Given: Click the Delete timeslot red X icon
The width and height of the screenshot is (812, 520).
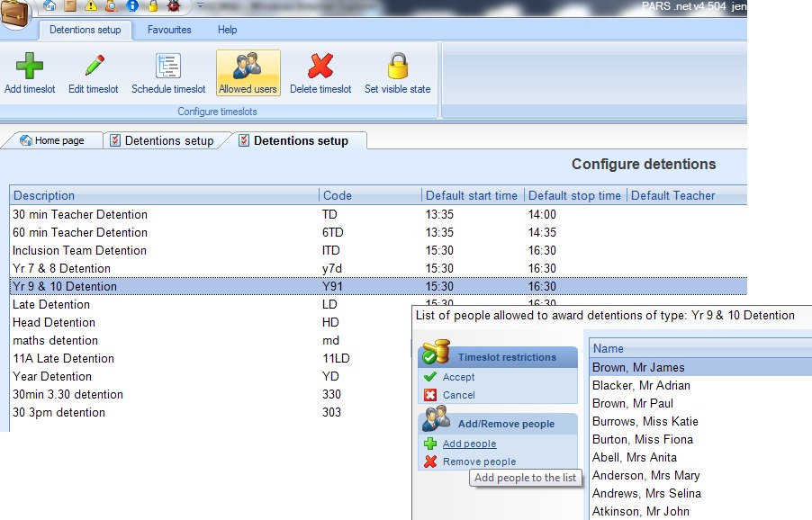Looking at the screenshot, I should (x=320, y=67).
